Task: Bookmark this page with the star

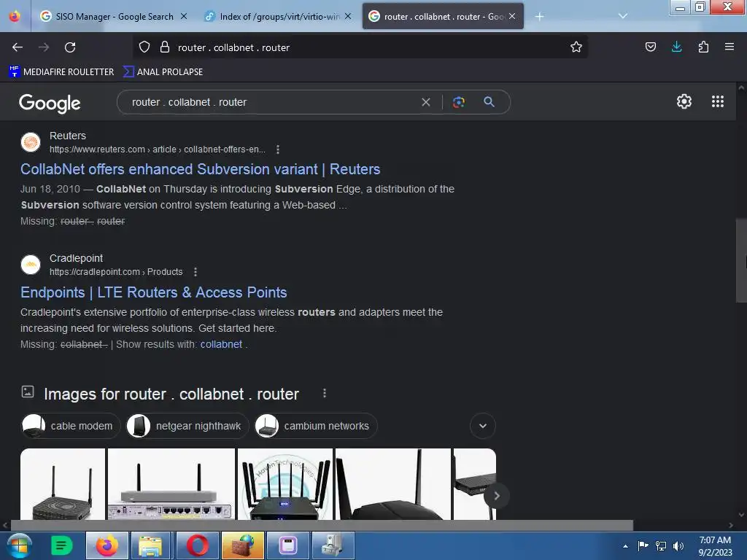Action: point(576,47)
